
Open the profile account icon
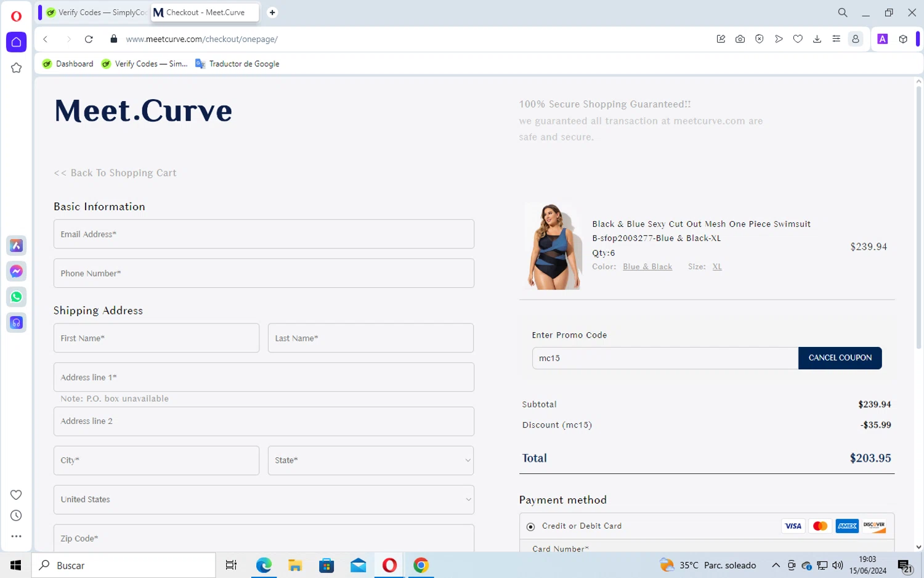pos(856,39)
